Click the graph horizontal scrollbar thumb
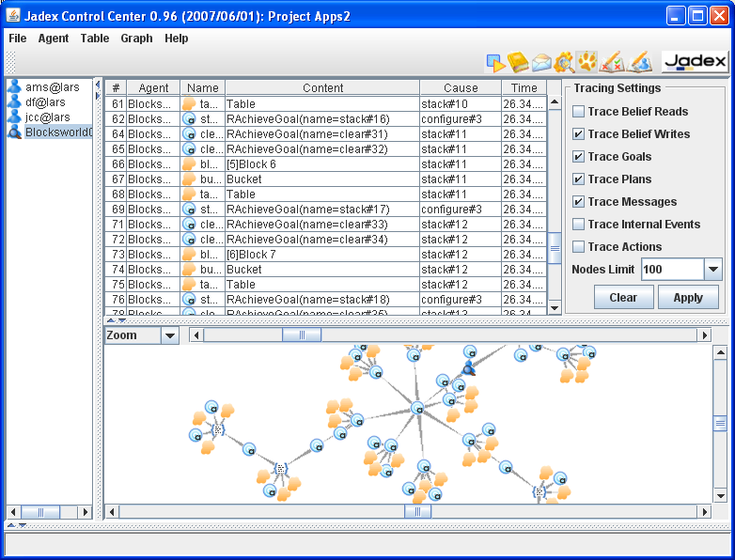 (x=417, y=511)
